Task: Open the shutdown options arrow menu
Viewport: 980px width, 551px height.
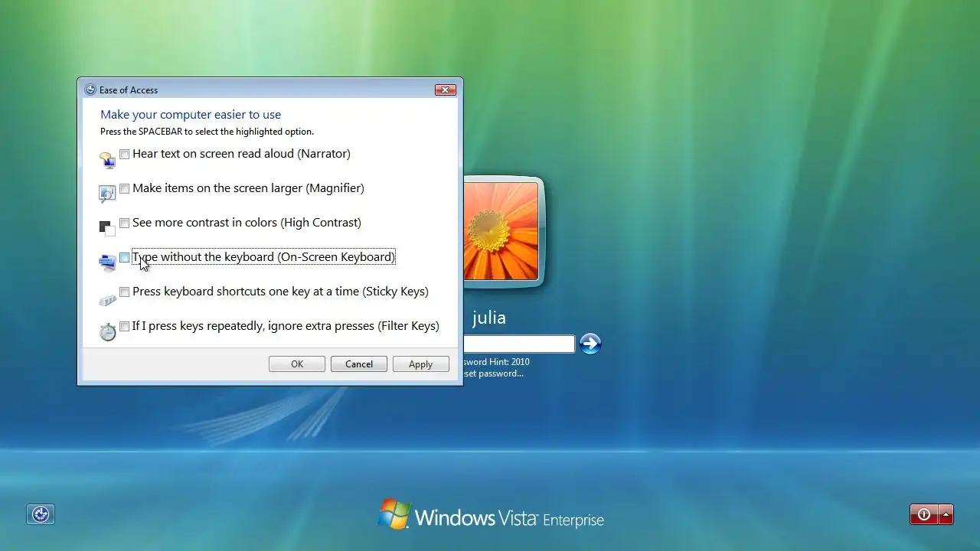Action: pos(946,514)
